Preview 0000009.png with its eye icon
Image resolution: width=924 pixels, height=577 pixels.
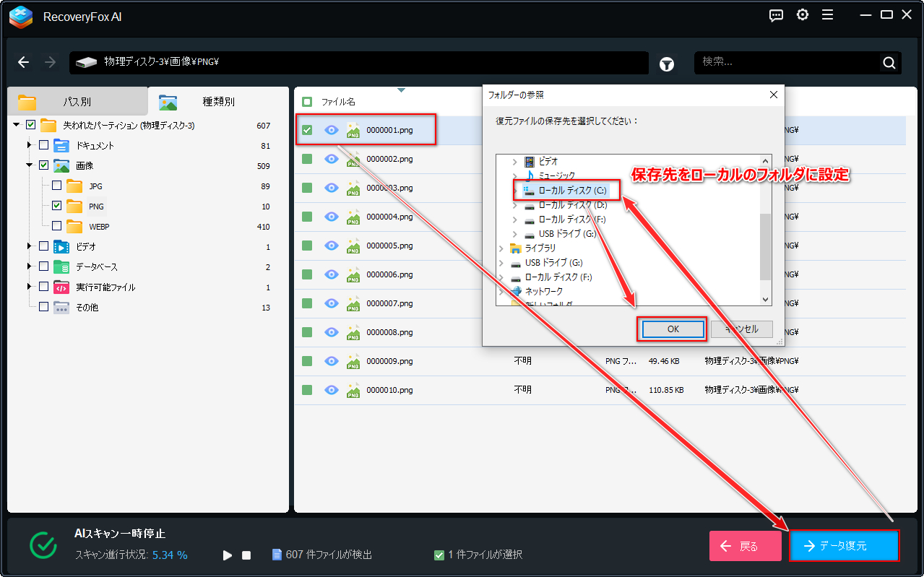click(332, 361)
